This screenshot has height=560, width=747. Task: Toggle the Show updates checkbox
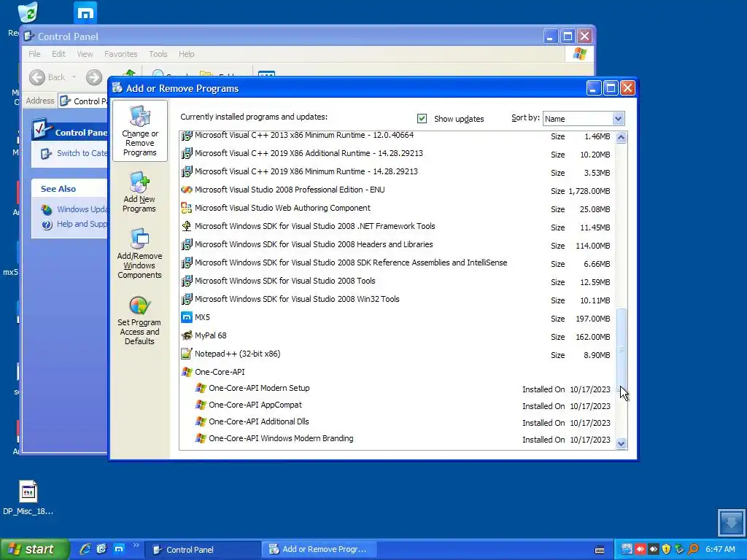pyautogui.click(x=422, y=119)
